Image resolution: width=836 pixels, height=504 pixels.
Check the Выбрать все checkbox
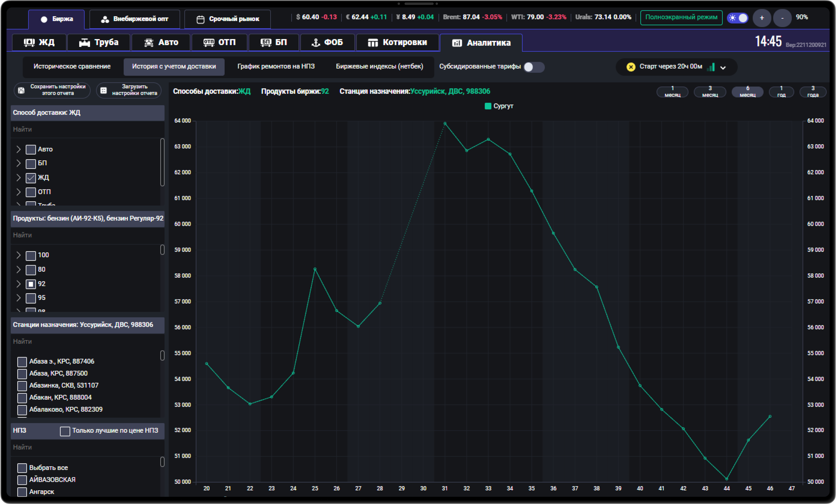click(22, 468)
